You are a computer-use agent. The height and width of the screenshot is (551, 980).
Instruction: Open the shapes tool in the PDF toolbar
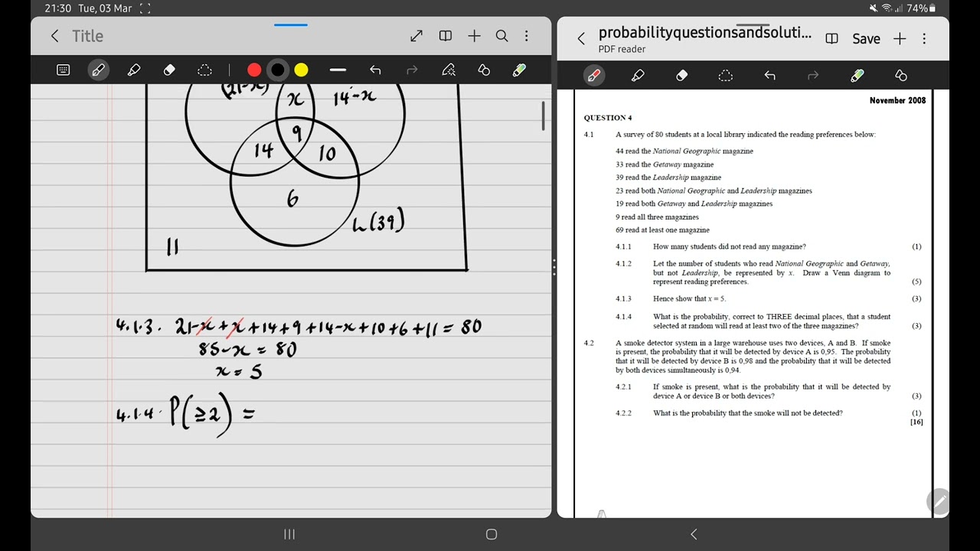coord(901,75)
